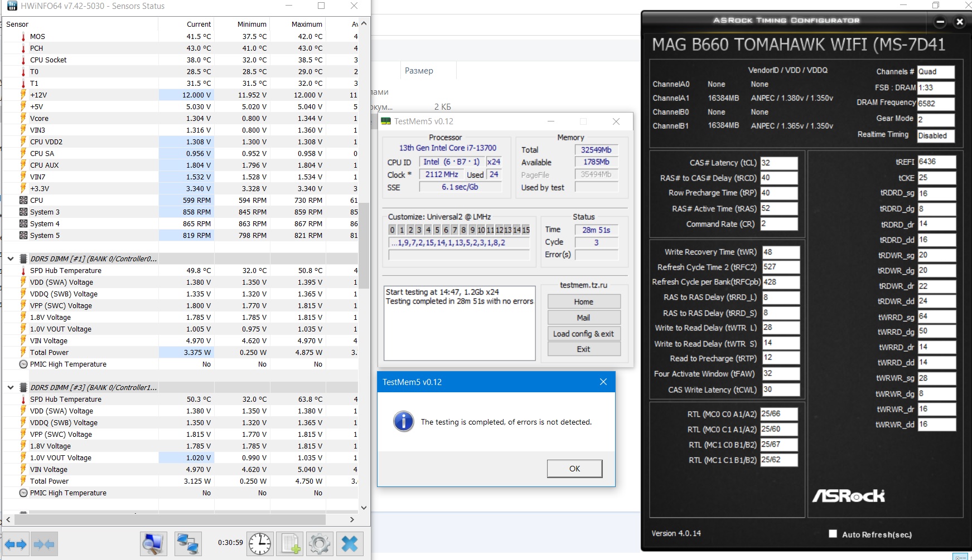
Task: Open HWiNFO sensor settings via gear icon
Action: tap(320, 544)
